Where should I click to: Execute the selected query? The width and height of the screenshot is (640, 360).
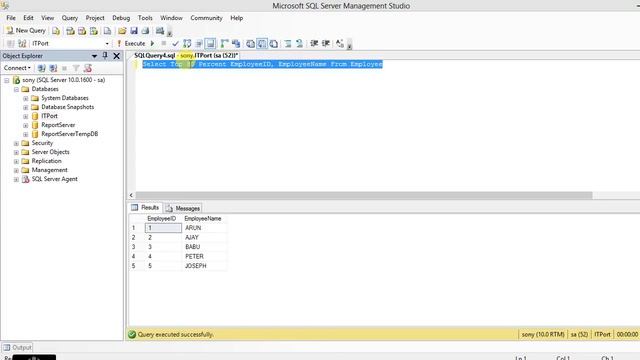click(131, 43)
